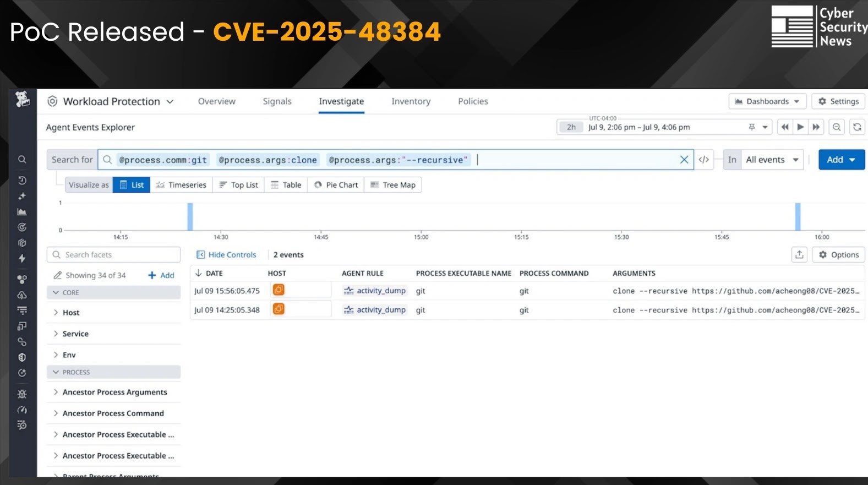868x485 pixels.
Task: Click host icon in 14:25:05.348 row
Action: pyautogui.click(x=279, y=309)
